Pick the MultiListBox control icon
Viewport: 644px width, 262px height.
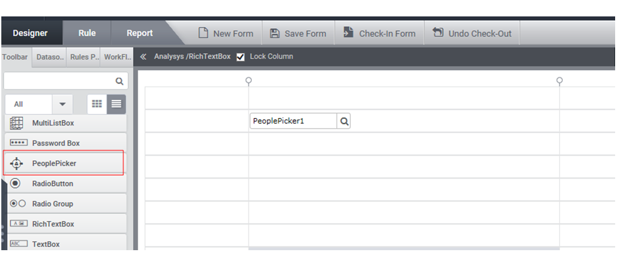click(x=16, y=123)
